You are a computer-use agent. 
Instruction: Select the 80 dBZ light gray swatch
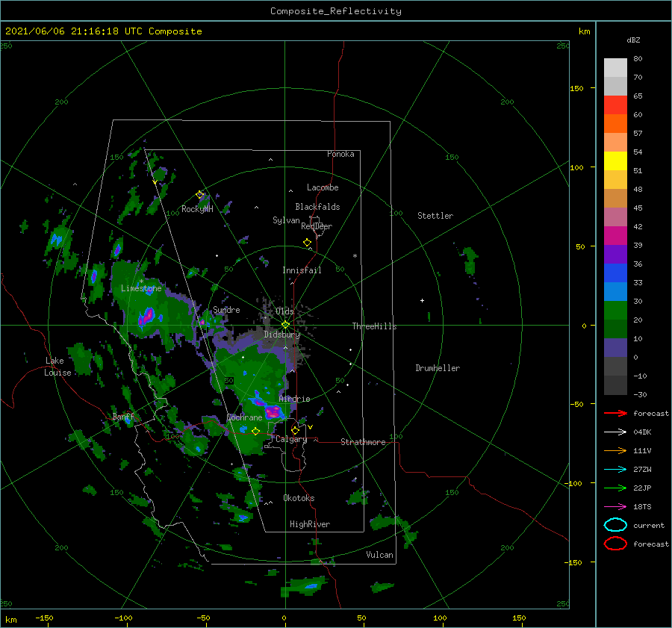(615, 68)
